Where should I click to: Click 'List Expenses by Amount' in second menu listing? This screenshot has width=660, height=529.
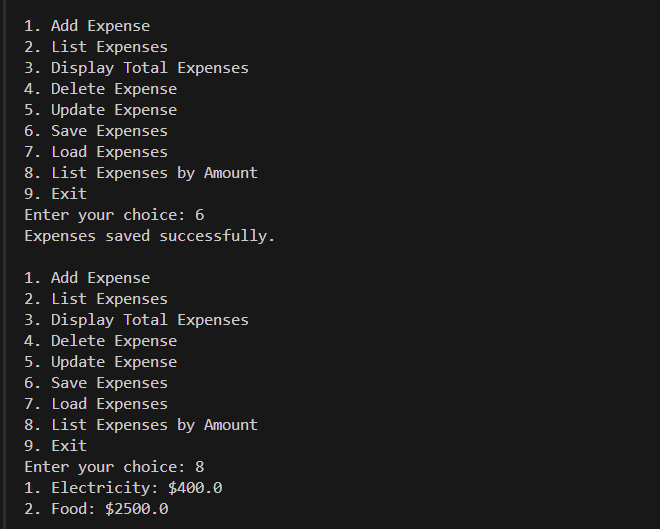coord(154,425)
